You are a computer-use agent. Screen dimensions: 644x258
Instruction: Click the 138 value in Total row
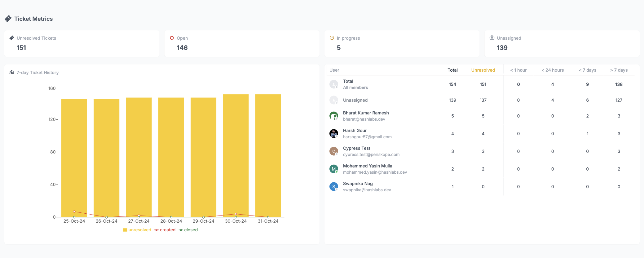pyautogui.click(x=619, y=84)
